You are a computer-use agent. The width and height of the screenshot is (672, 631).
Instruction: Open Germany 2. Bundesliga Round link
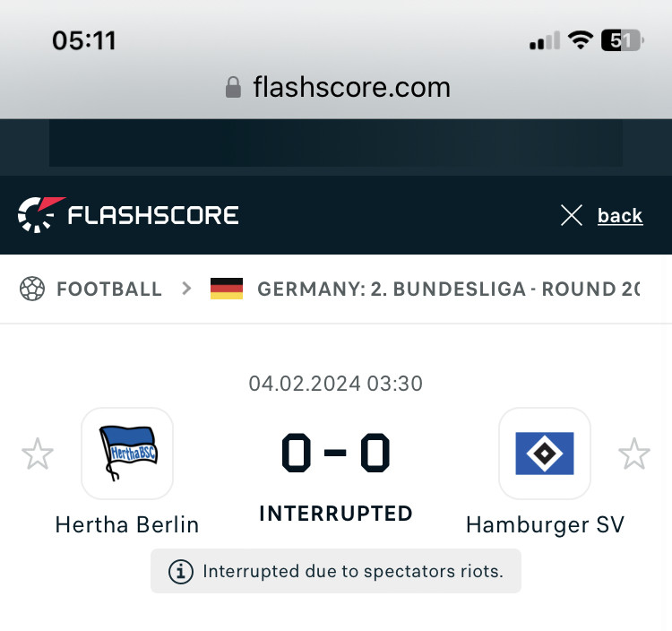449,289
